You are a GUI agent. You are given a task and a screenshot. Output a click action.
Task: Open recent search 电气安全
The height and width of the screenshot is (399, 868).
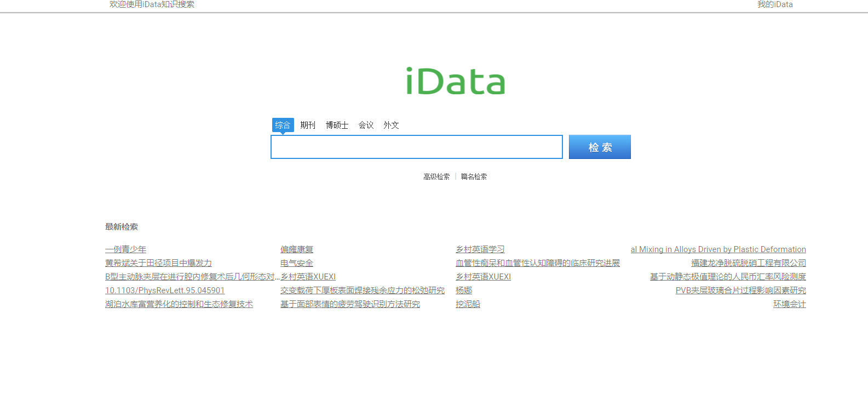tap(297, 263)
